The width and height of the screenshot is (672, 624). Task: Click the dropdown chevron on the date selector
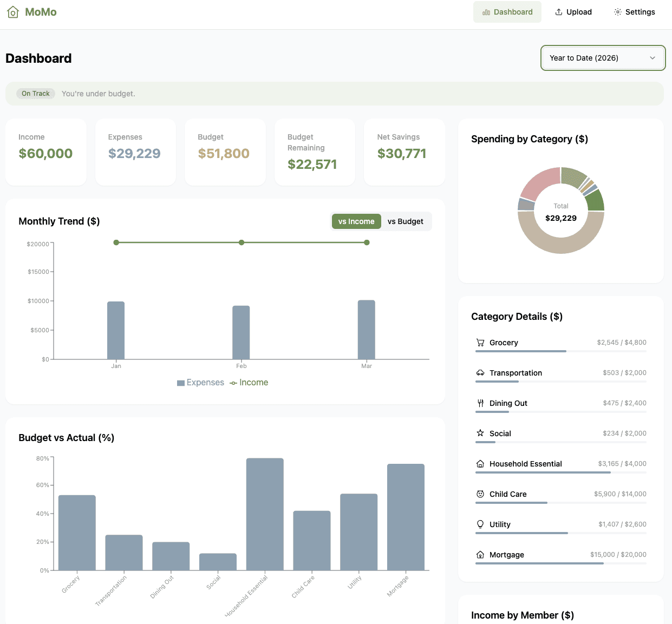point(652,58)
